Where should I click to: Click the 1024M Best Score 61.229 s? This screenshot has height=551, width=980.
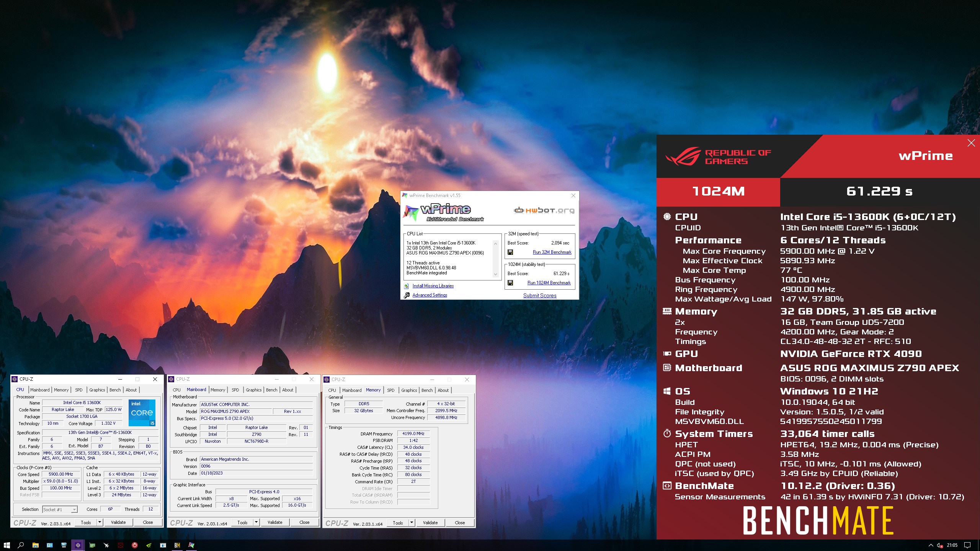click(x=561, y=274)
